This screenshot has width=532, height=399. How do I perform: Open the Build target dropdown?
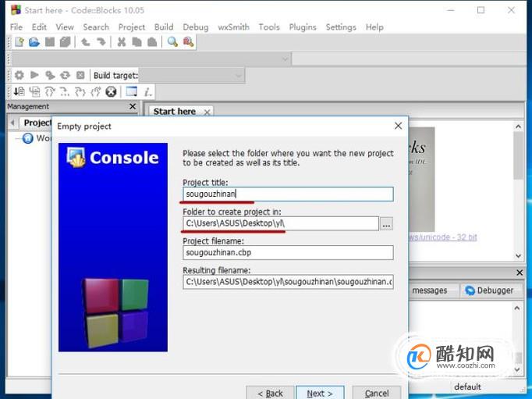click(191, 76)
